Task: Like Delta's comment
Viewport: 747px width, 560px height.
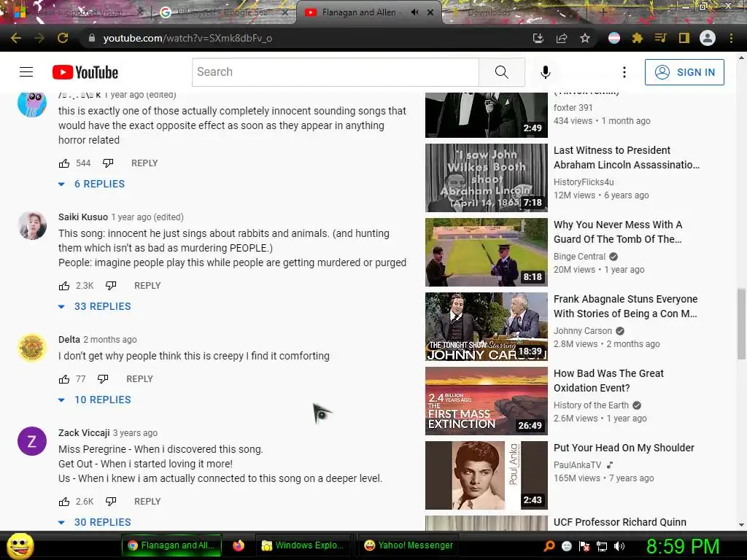Action: (64, 379)
